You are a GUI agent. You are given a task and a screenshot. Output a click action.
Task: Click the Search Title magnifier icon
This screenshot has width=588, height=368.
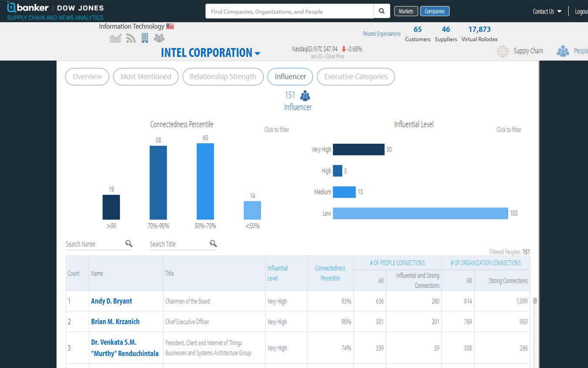tap(213, 243)
